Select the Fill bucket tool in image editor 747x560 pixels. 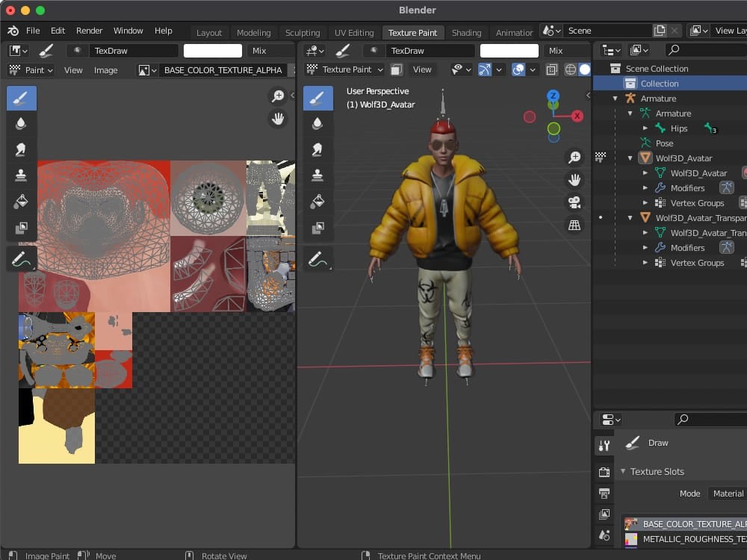[22, 202]
